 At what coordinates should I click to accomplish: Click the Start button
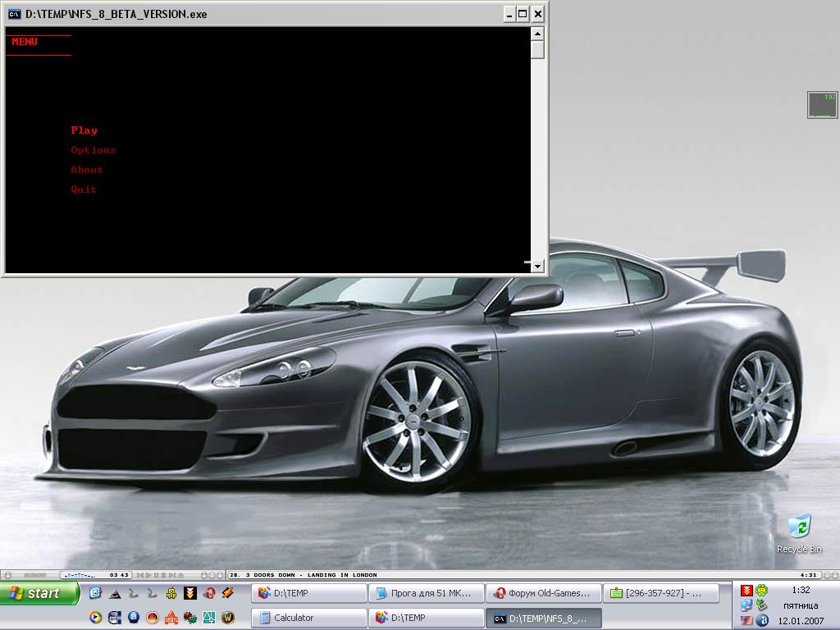(40, 593)
